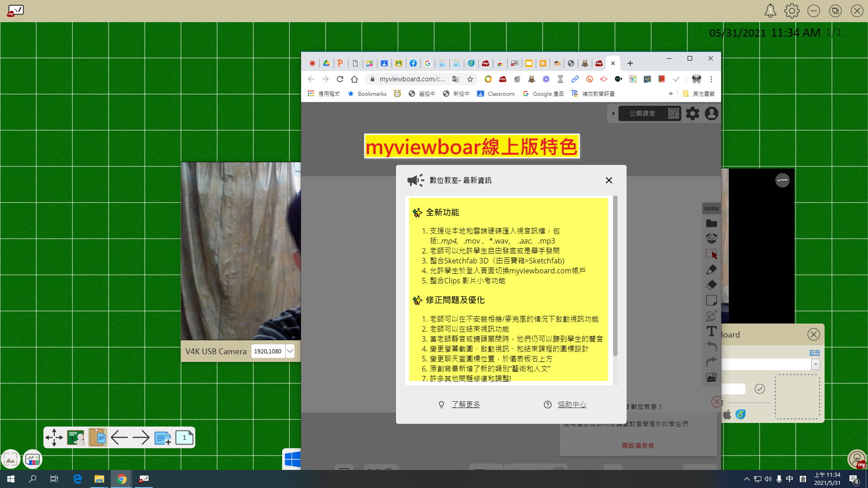The image size is (868, 488).
Task: Click the add new page icon
Action: 162,437
